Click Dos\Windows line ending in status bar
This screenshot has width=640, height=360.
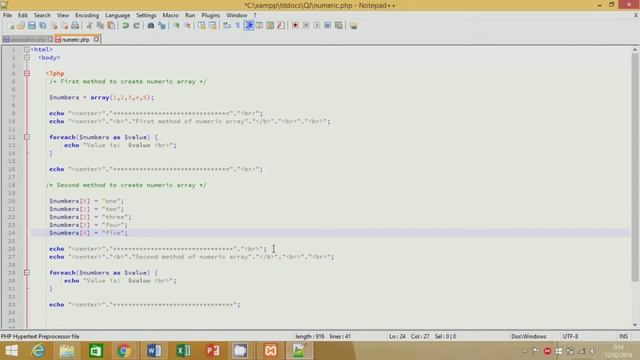point(529,336)
